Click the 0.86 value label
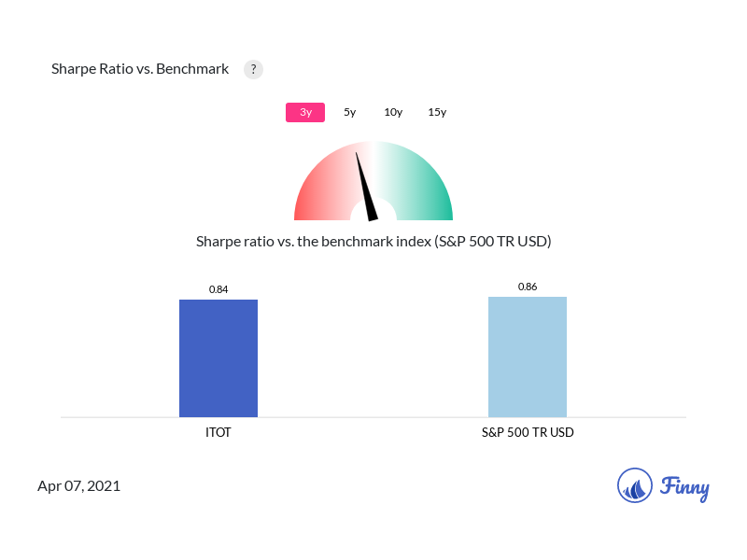Viewport: 747px width, 560px height. [528, 287]
